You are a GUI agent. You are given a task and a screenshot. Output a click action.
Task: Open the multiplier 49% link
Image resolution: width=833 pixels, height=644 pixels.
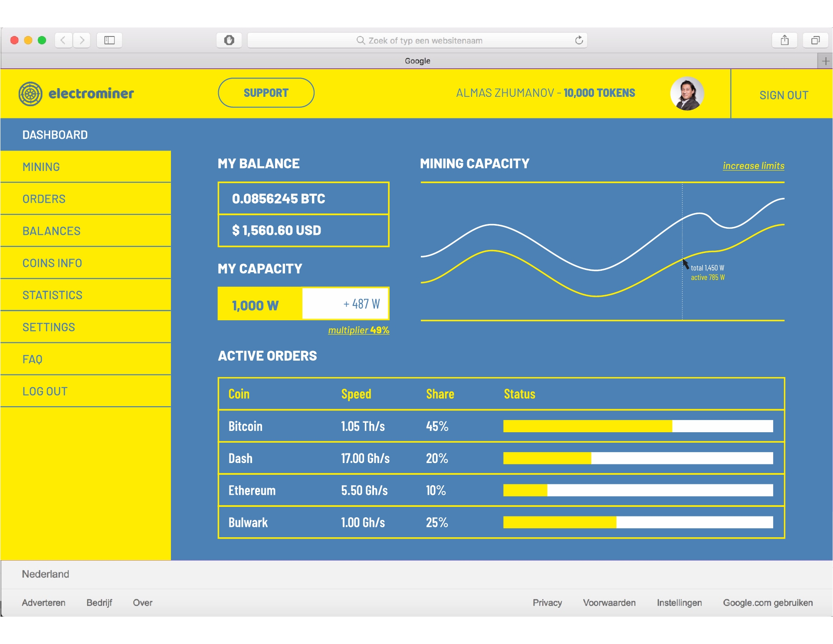358,330
